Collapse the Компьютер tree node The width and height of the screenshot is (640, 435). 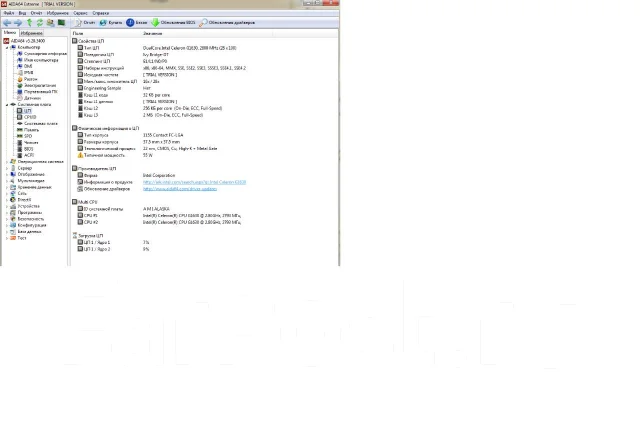7,47
